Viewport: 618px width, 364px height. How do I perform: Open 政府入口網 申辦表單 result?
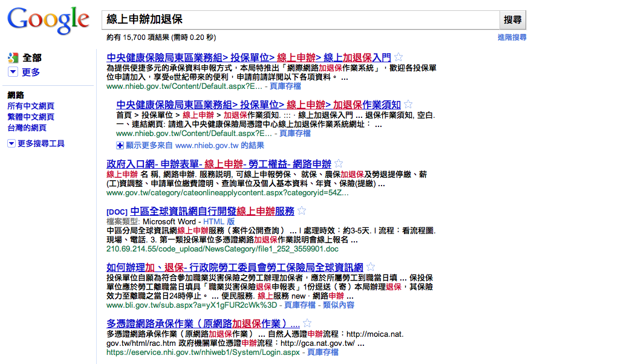(219, 164)
